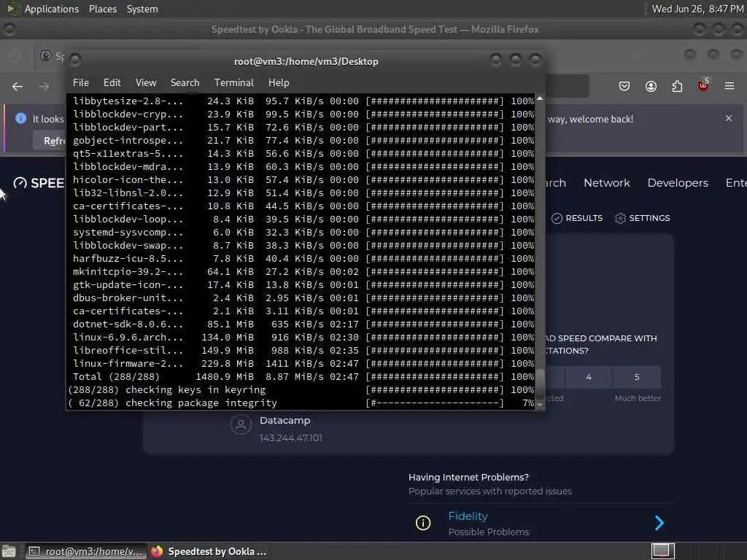Open the terminal Edit menu

click(x=112, y=82)
